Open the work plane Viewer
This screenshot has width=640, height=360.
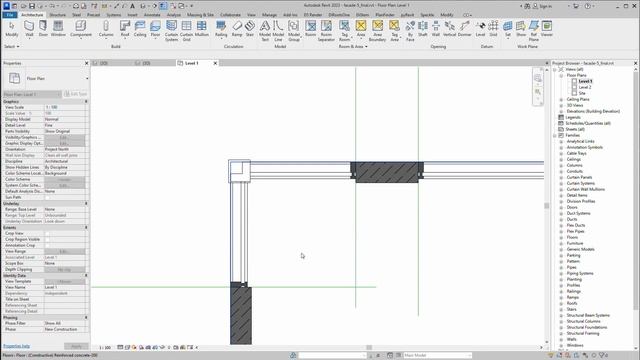point(547,29)
